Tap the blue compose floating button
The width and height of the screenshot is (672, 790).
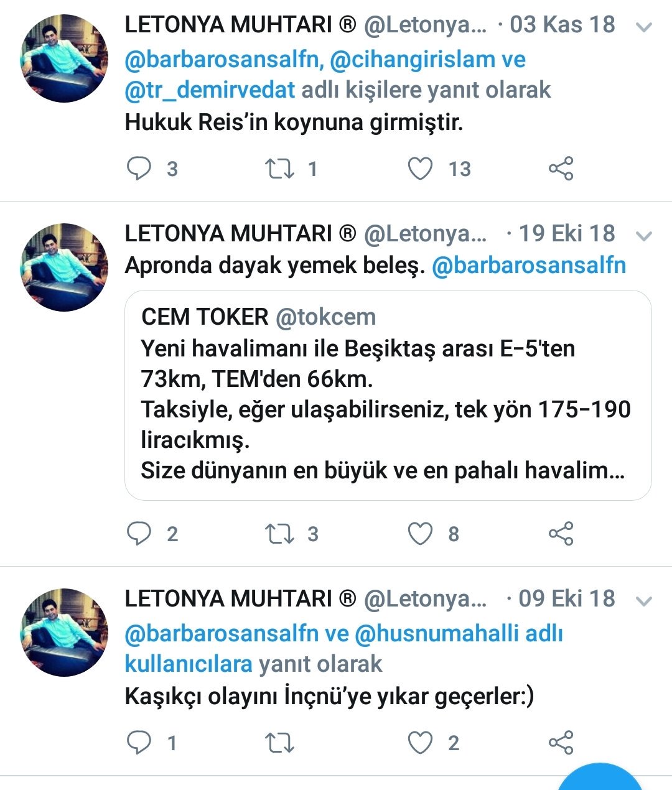click(x=600, y=778)
